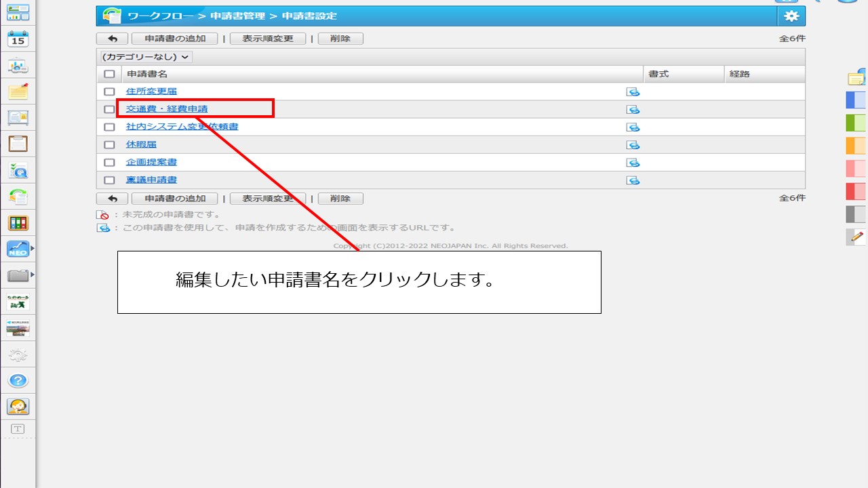Open the calendar icon showing 15

(x=18, y=39)
